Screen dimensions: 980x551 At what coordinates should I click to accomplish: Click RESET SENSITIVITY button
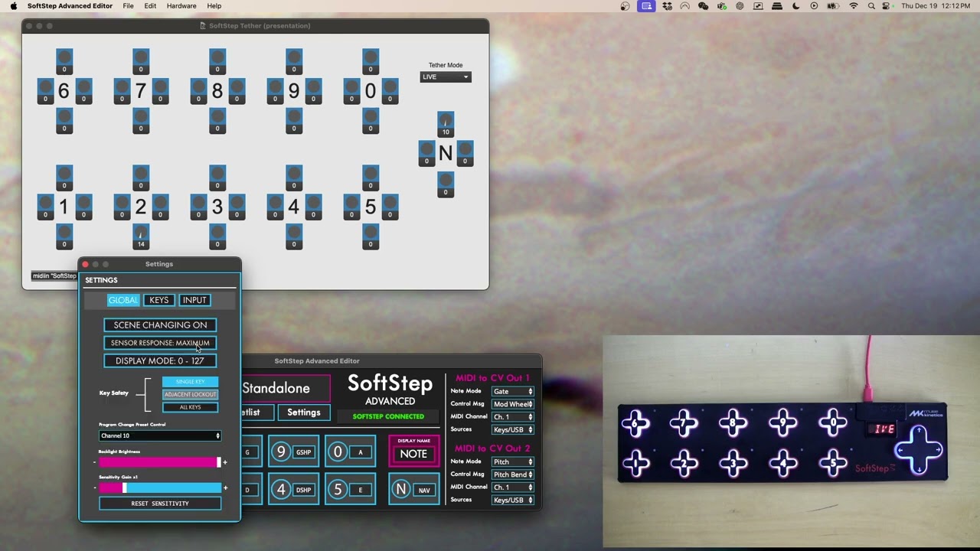click(x=160, y=504)
